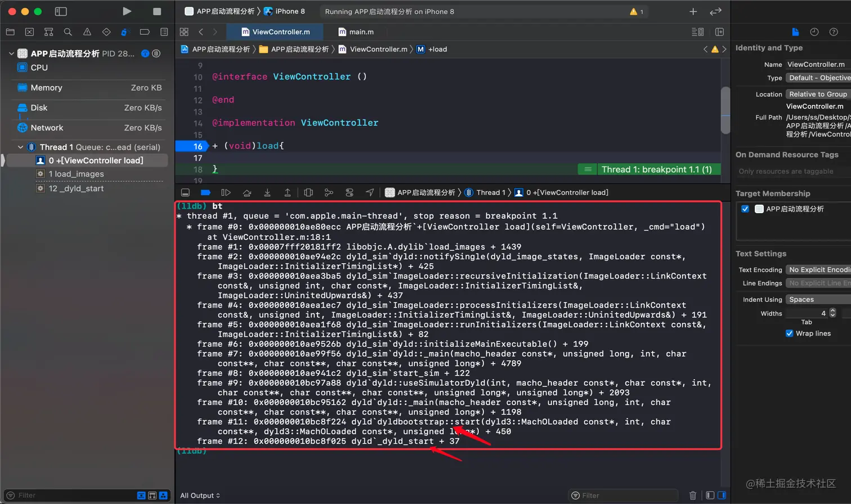
Task: Show the history inspector tab
Action: [x=814, y=32]
